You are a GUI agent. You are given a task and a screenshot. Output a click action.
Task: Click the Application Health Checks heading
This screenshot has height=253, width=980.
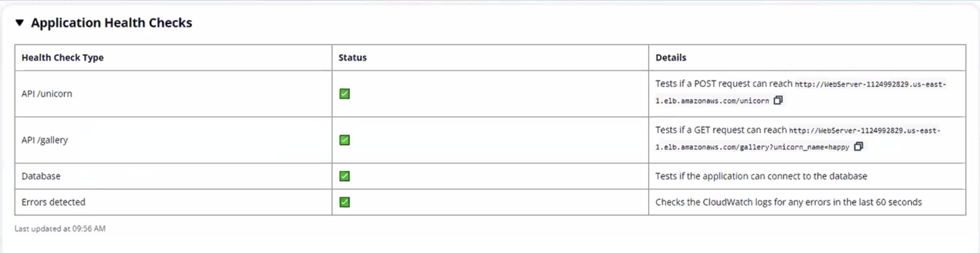[x=112, y=23]
